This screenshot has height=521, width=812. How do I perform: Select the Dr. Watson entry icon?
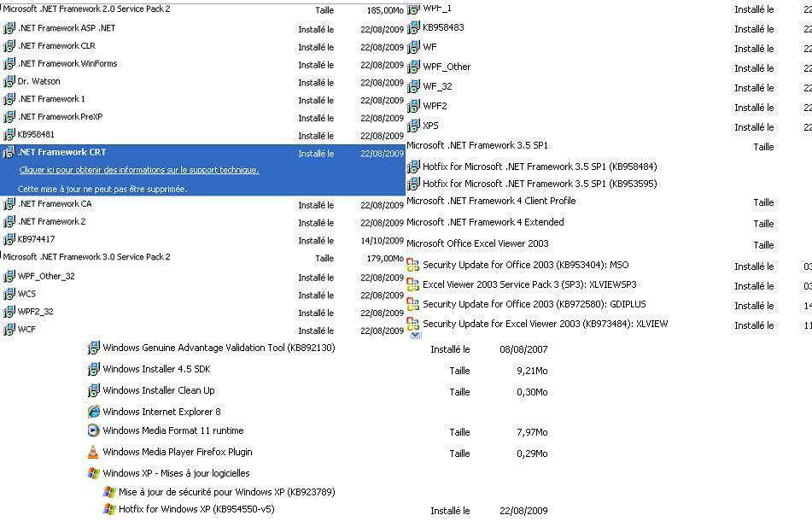click(9, 81)
